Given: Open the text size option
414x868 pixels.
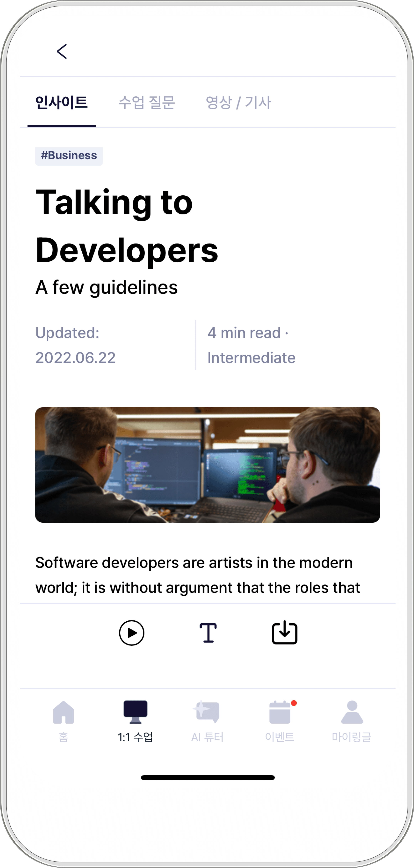Looking at the screenshot, I should [208, 633].
